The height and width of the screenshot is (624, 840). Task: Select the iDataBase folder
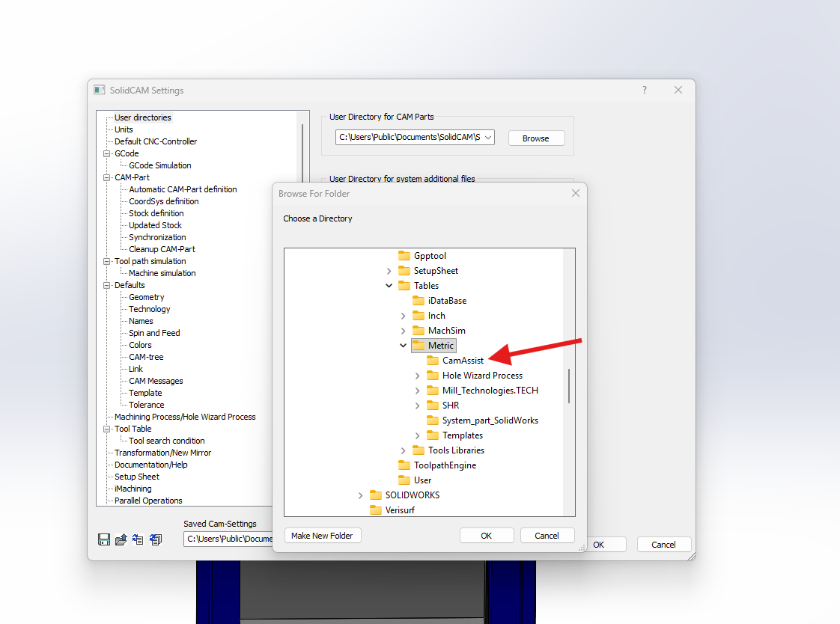point(447,301)
